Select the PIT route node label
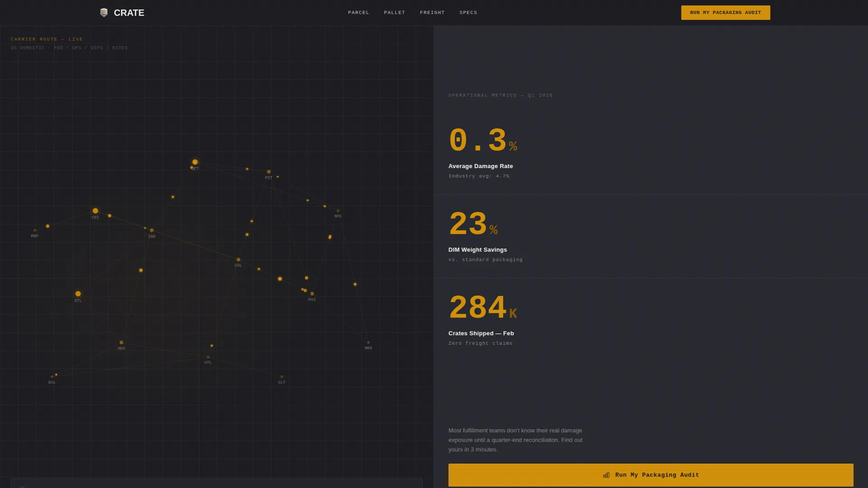The height and width of the screenshot is (488, 868). pos(269,178)
